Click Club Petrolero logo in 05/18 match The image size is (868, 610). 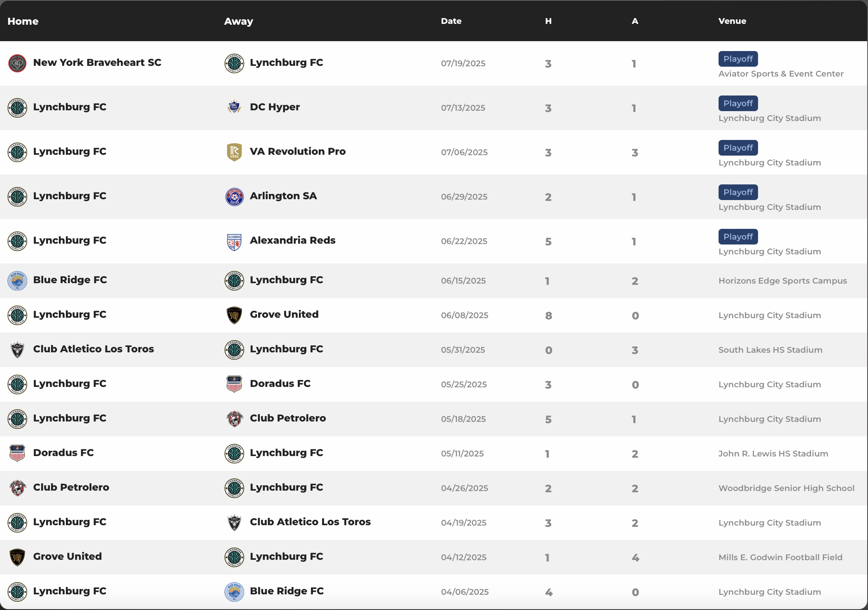(234, 419)
